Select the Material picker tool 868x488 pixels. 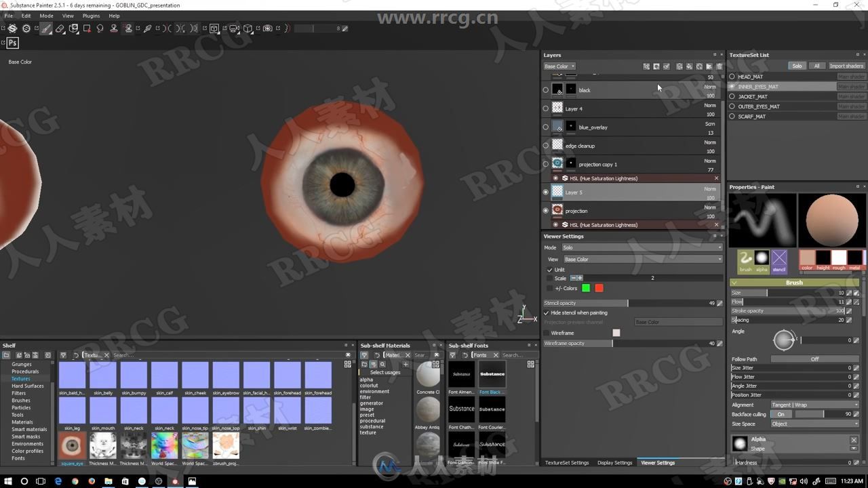[147, 28]
